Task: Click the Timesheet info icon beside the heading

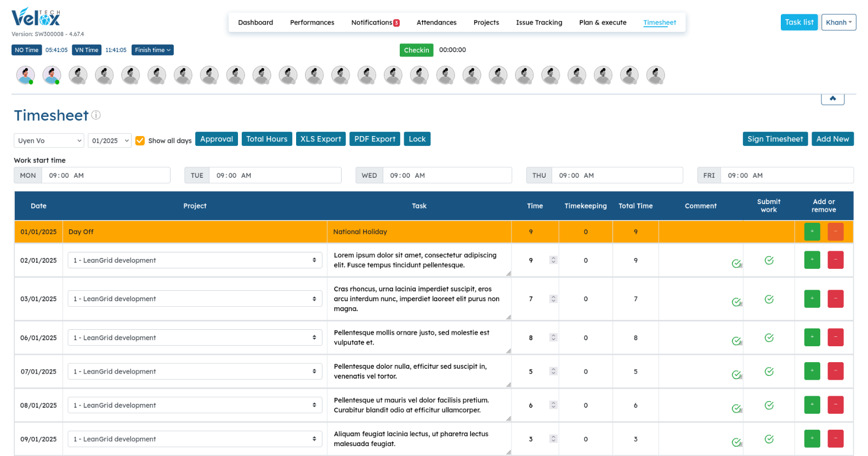Action: tap(96, 115)
